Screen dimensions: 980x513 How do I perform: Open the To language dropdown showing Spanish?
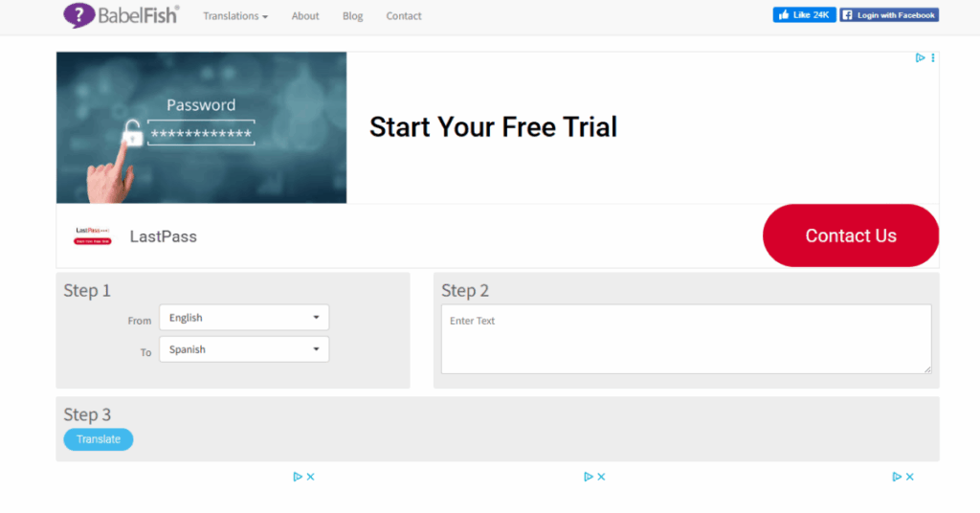[244, 349]
